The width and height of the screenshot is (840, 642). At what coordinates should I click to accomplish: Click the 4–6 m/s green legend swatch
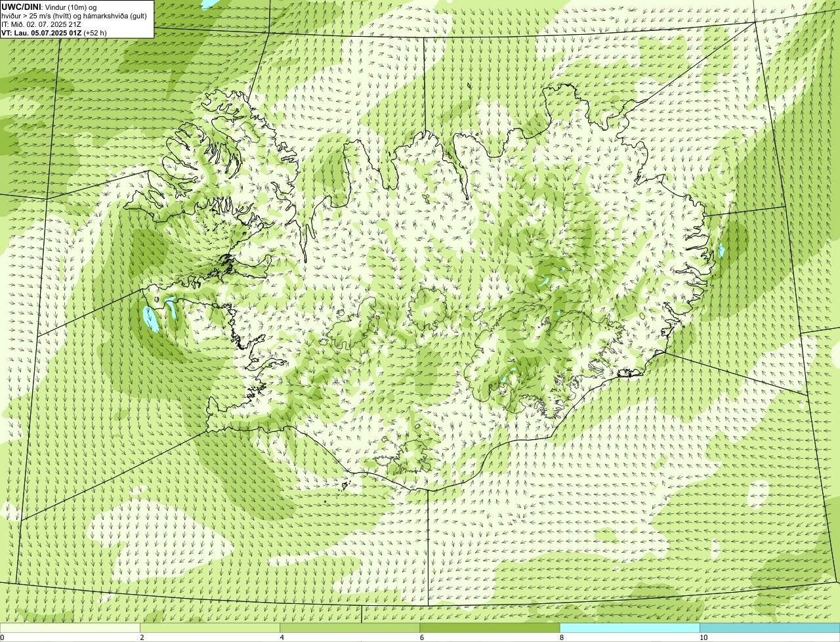(x=350, y=628)
